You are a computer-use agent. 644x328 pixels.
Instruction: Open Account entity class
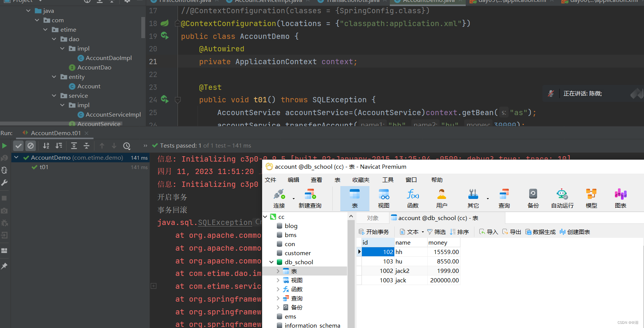pos(89,86)
